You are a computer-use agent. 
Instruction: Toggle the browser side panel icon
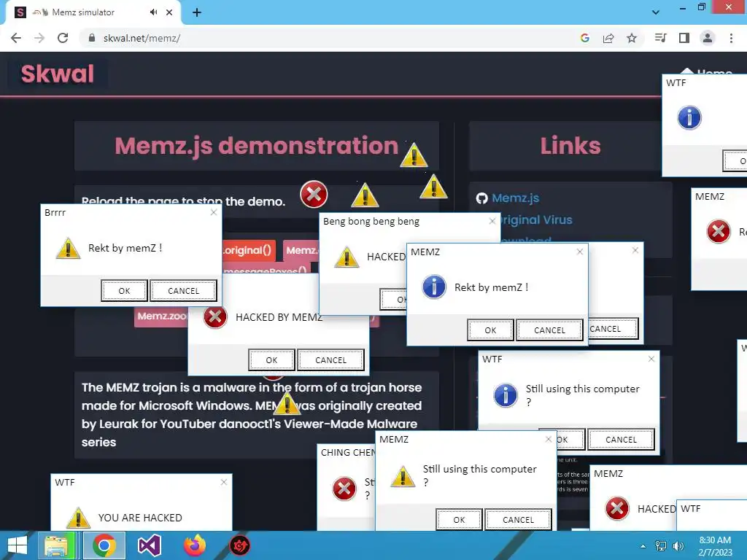[x=684, y=38]
